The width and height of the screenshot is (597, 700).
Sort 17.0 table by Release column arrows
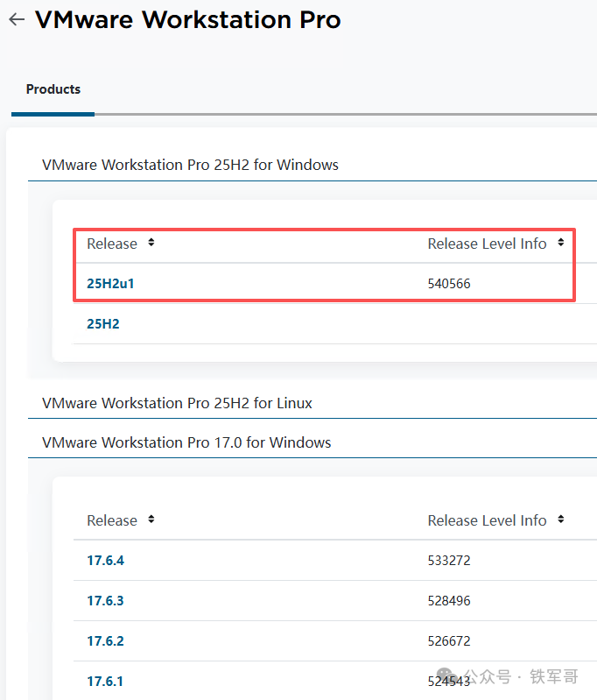pyautogui.click(x=151, y=520)
